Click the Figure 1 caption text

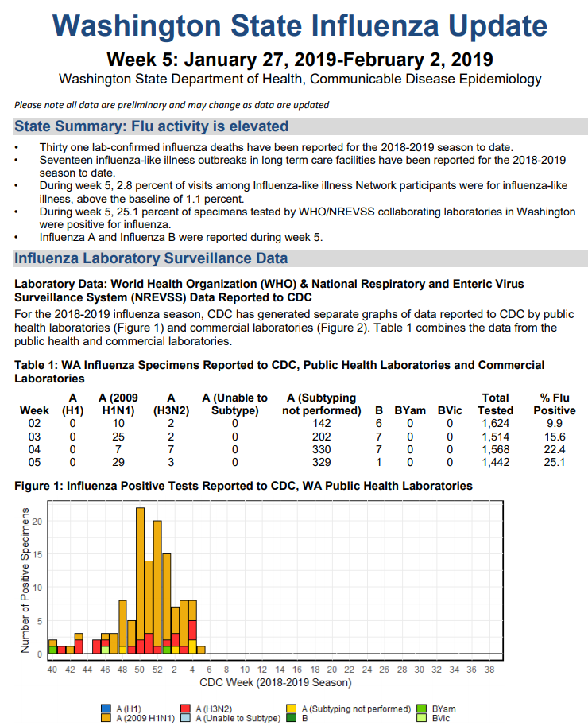(x=243, y=485)
